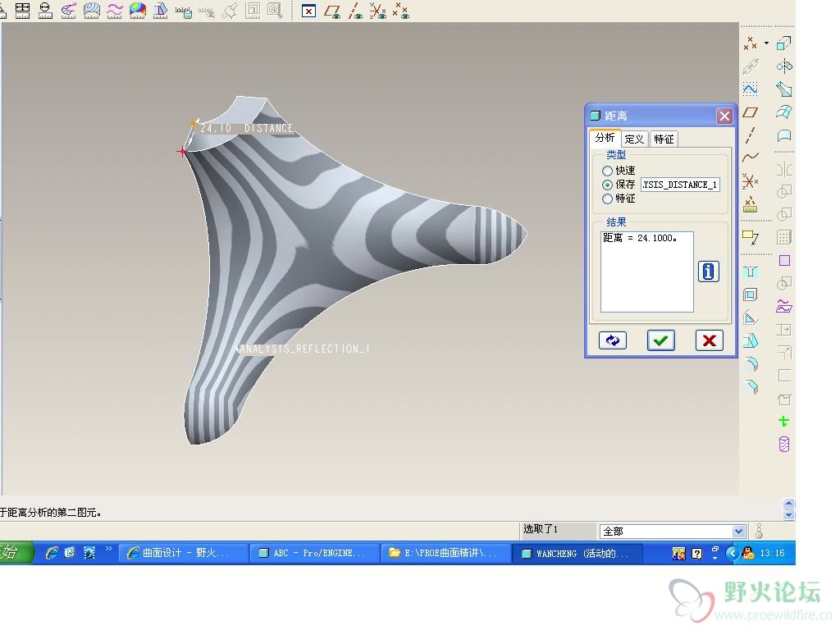Open the analysis feature tool icon
Viewport: 840px width, 630px height.
pos(750,204)
